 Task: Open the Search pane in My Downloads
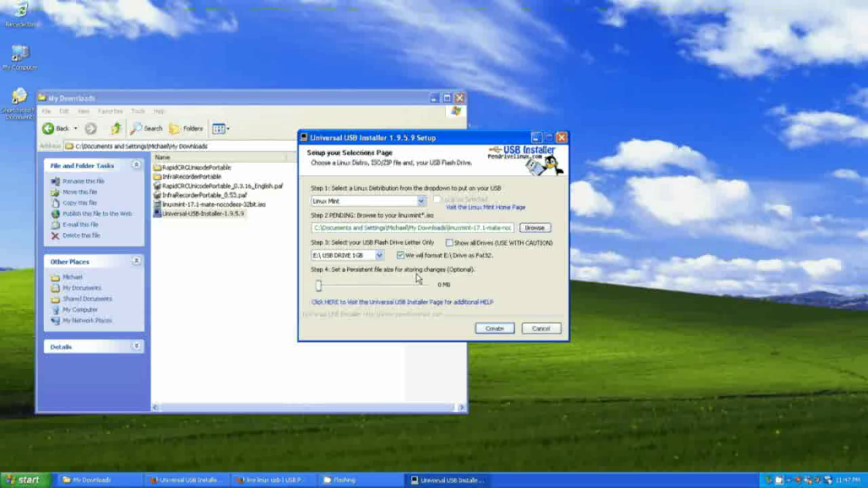(147, 129)
